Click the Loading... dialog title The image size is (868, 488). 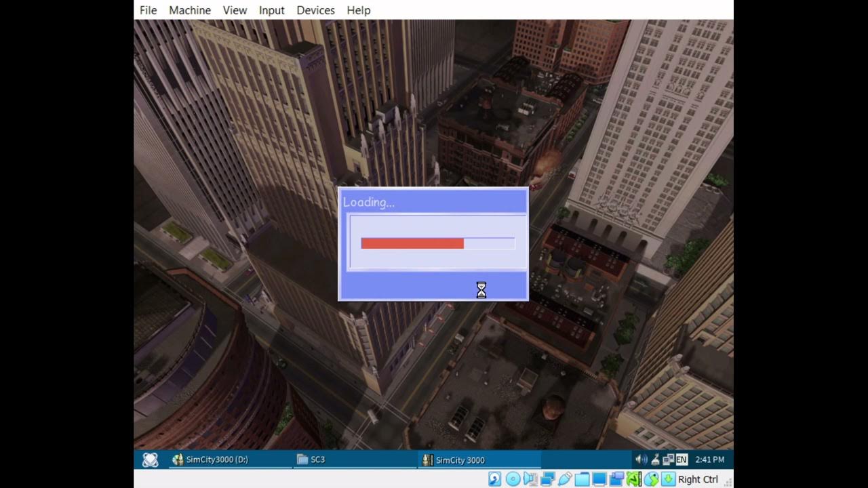[x=368, y=202]
